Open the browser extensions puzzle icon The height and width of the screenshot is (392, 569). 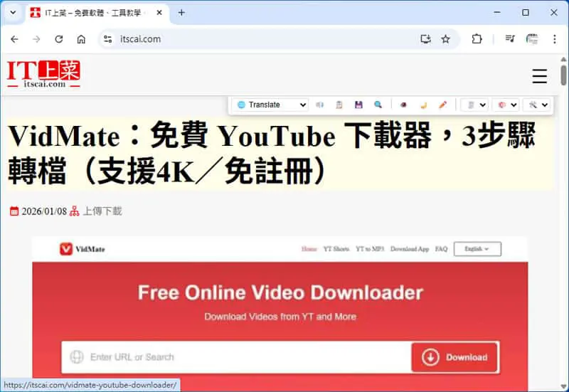tap(477, 39)
